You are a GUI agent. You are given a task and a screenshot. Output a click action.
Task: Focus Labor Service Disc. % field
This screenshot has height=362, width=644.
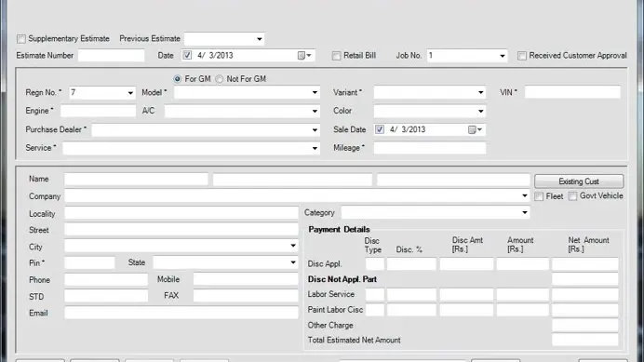(411, 294)
